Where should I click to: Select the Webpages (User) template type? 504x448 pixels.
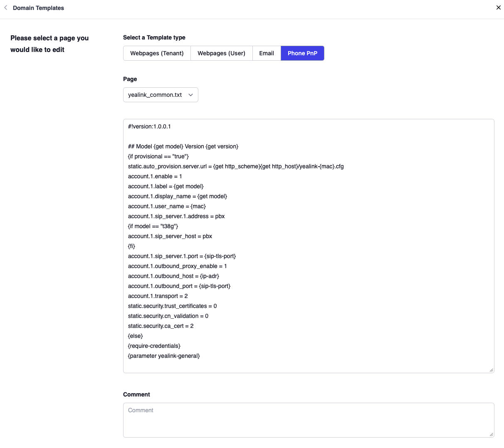point(222,53)
